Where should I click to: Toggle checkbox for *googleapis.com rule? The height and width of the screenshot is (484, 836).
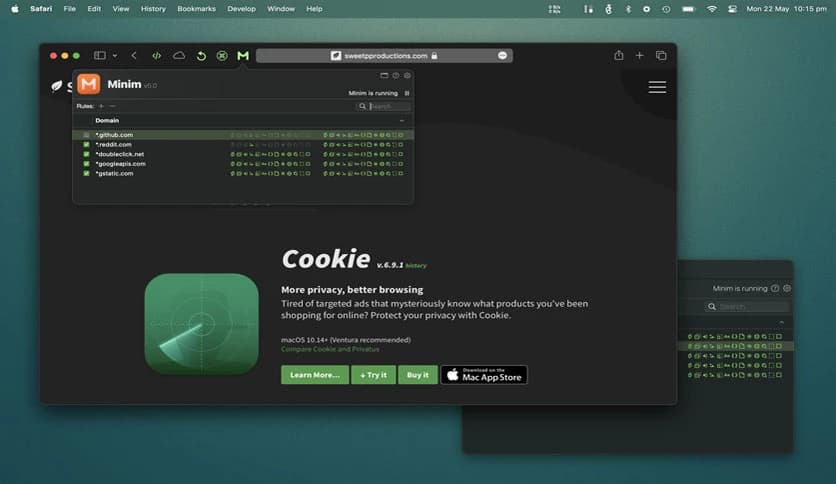(86, 164)
